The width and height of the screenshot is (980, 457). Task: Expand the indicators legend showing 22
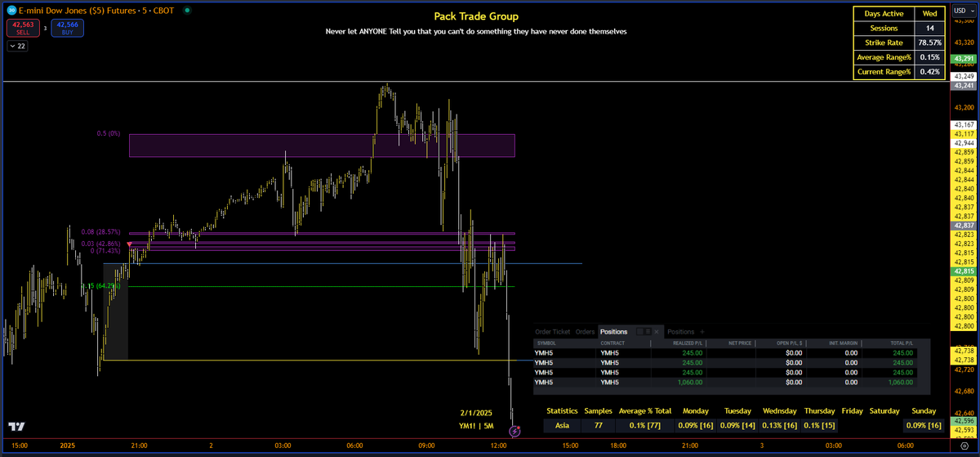pos(16,47)
